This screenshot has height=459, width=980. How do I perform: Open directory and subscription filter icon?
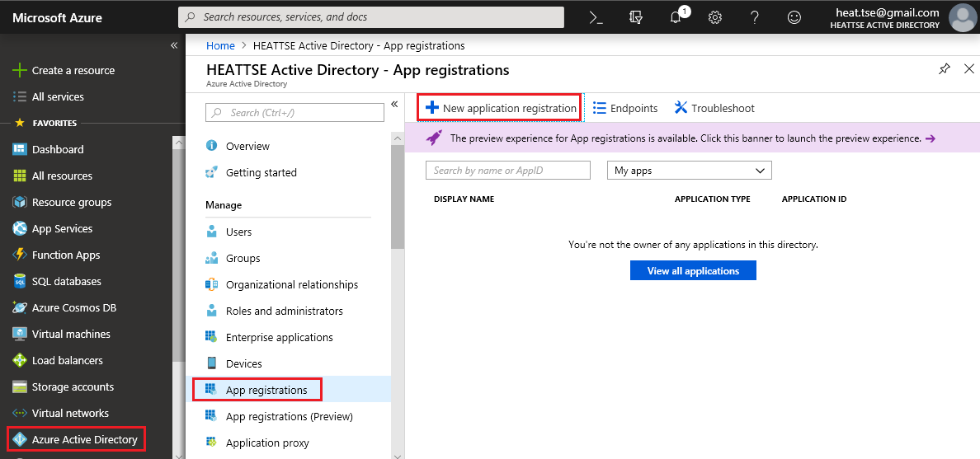[635, 17]
